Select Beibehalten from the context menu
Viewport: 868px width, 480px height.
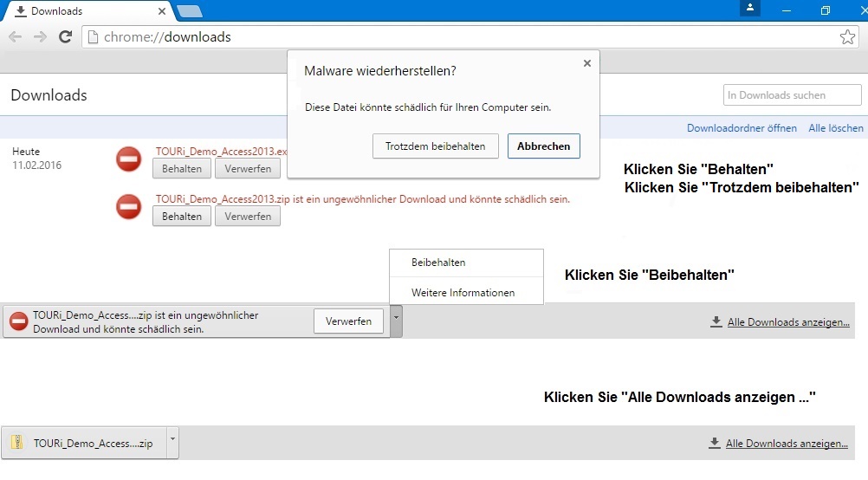(438, 263)
